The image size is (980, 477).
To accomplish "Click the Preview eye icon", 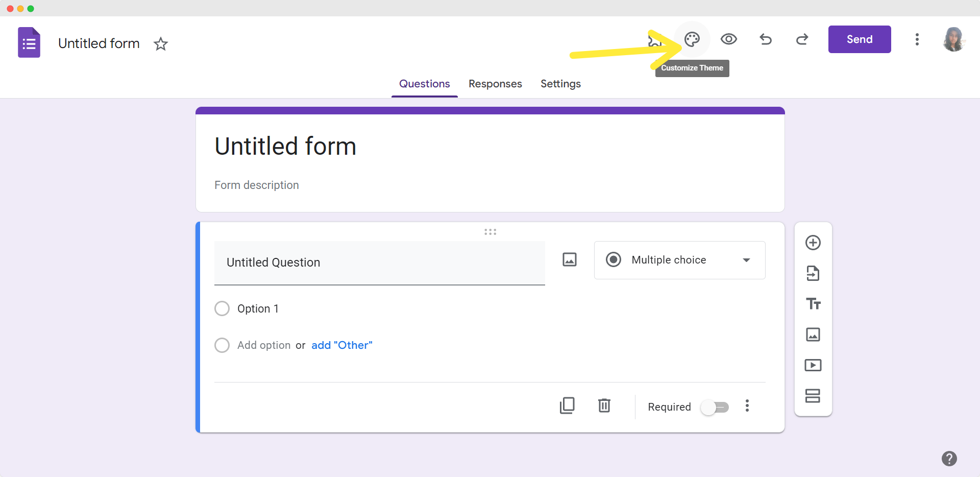I will click(x=728, y=39).
